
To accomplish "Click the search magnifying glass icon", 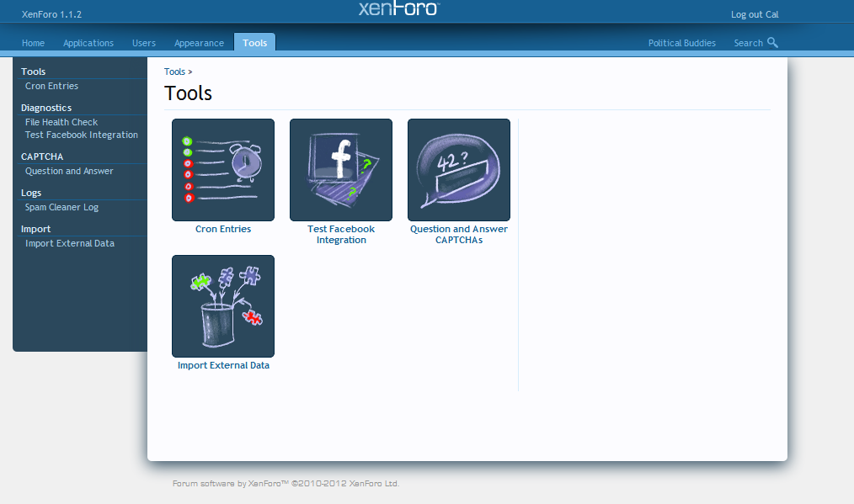I will [x=772, y=43].
